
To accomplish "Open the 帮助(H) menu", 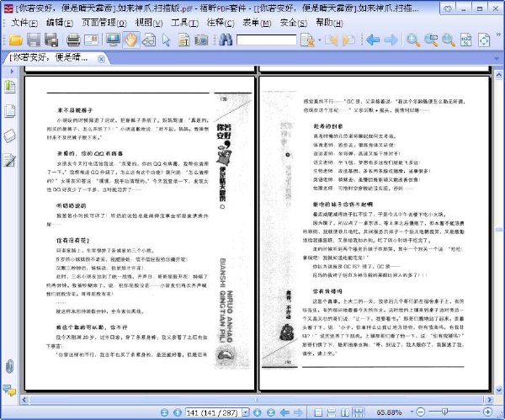I will [329, 23].
